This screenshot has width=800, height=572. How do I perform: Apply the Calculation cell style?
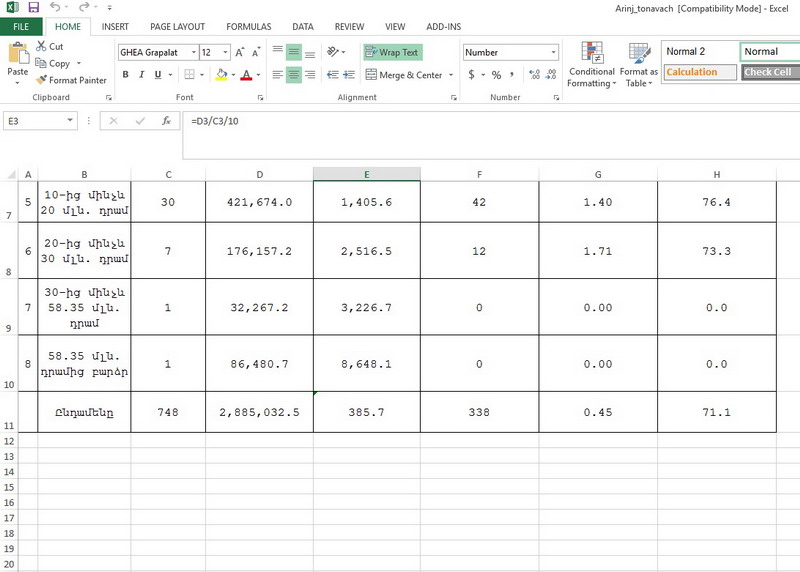tap(699, 72)
